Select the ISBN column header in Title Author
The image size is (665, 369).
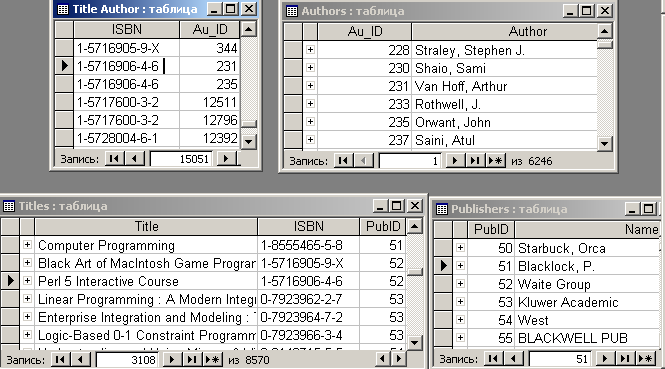pos(126,30)
